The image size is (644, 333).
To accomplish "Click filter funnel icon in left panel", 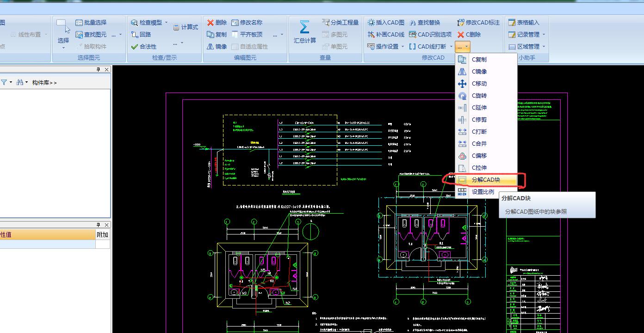I will pyautogui.click(x=4, y=82).
